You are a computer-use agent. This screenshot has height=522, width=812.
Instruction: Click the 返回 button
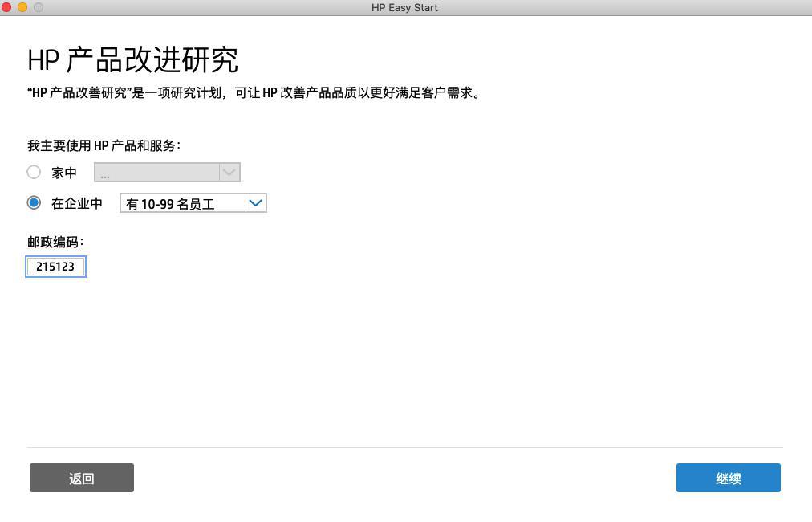pyautogui.click(x=82, y=478)
